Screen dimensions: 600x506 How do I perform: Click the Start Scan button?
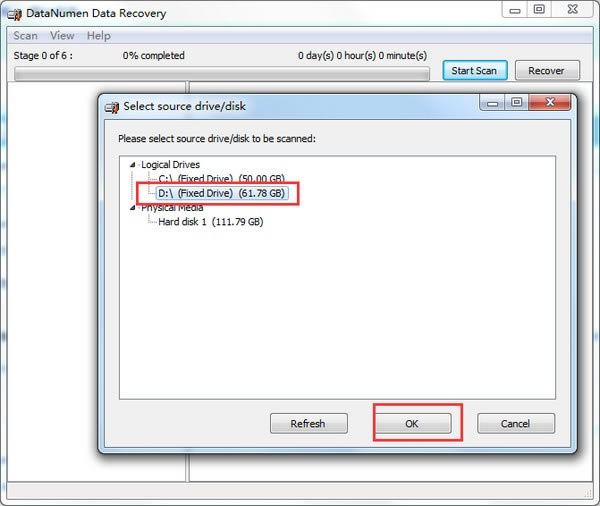[x=474, y=70]
